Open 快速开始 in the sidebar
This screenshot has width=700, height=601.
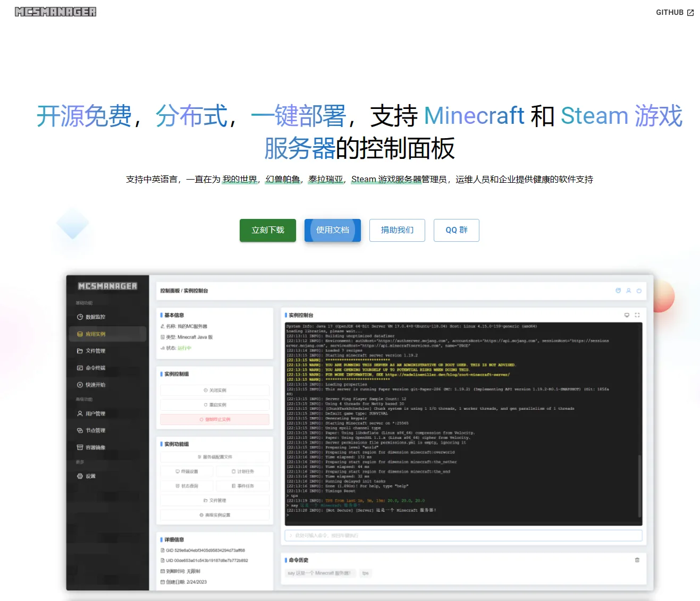click(x=107, y=385)
